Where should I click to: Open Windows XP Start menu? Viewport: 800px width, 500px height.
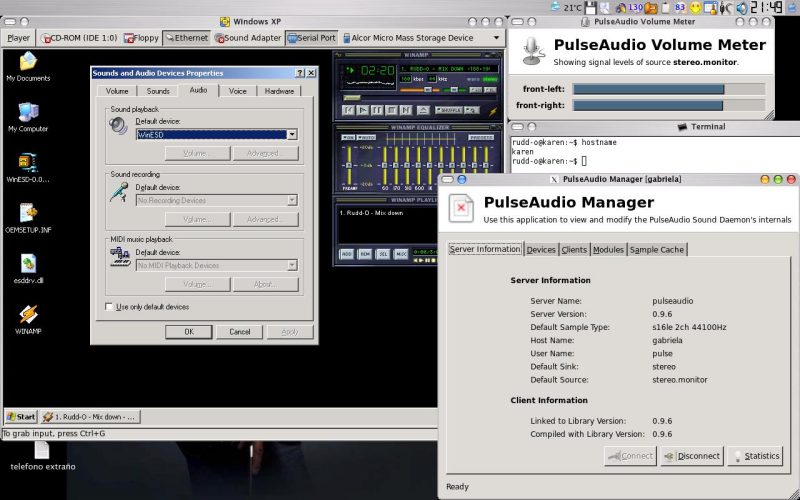point(21,417)
